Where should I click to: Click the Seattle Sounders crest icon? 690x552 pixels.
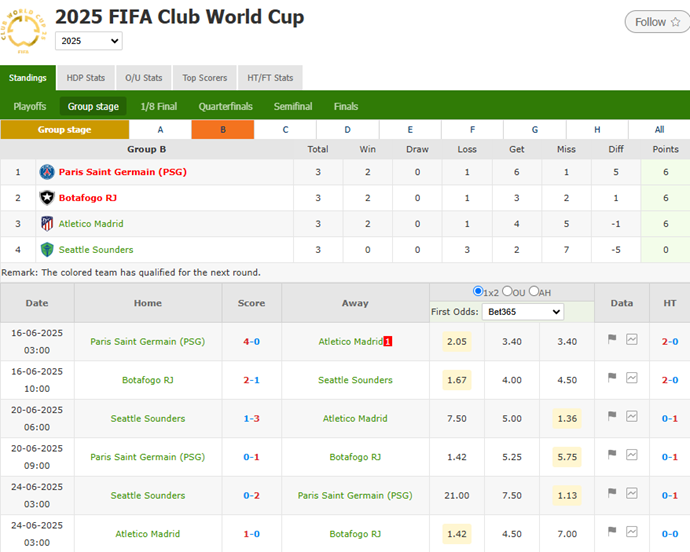point(47,250)
